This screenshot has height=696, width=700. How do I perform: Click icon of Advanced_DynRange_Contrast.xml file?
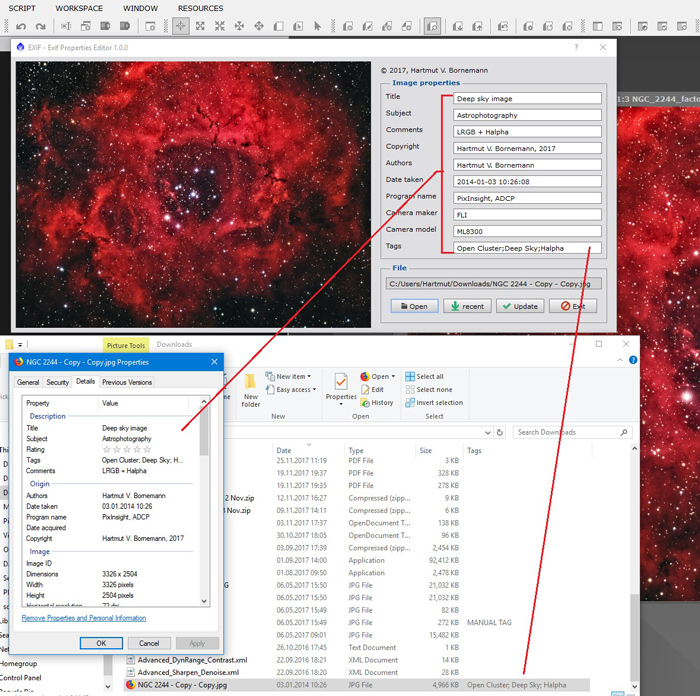click(x=130, y=659)
